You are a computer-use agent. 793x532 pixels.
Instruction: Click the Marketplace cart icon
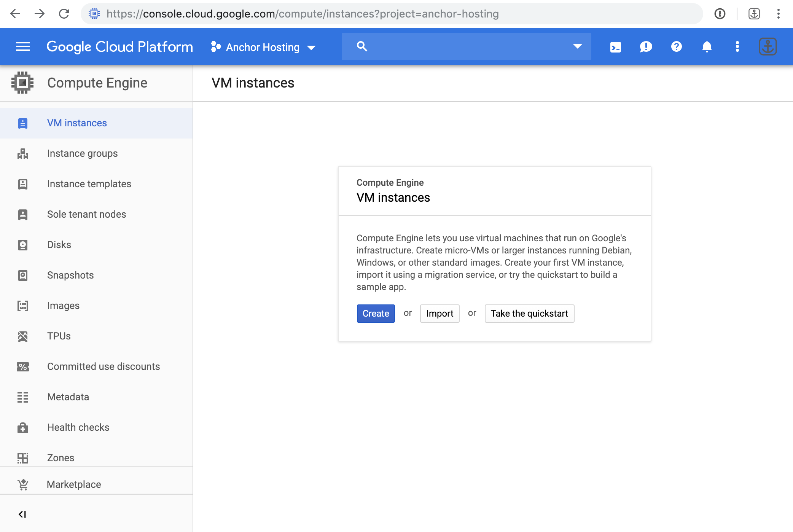point(23,484)
